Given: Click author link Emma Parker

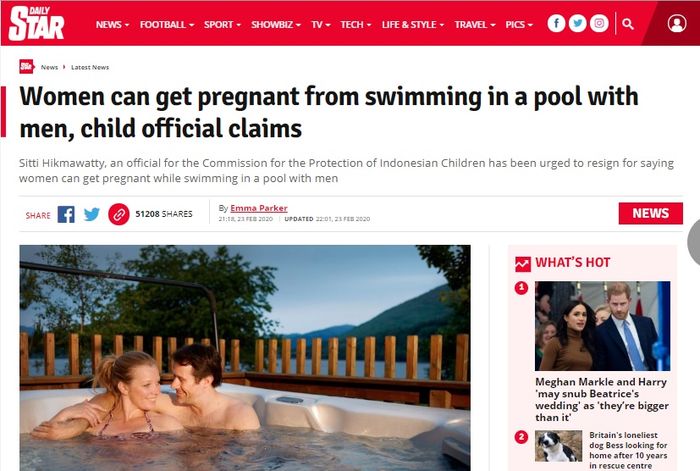Looking at the screenshot, I should click(258, 208).
